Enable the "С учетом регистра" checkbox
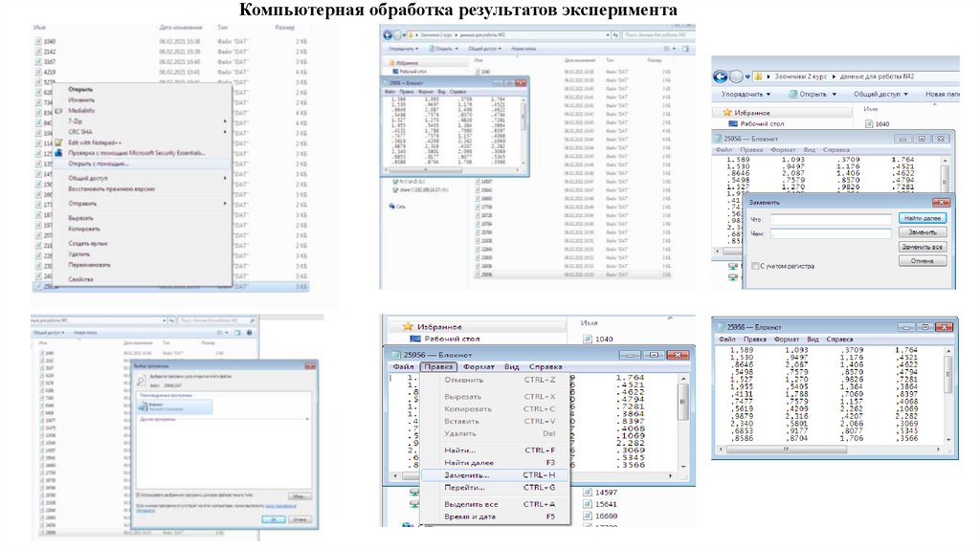The width and height of the screenshot is (980, 549). 755,265
